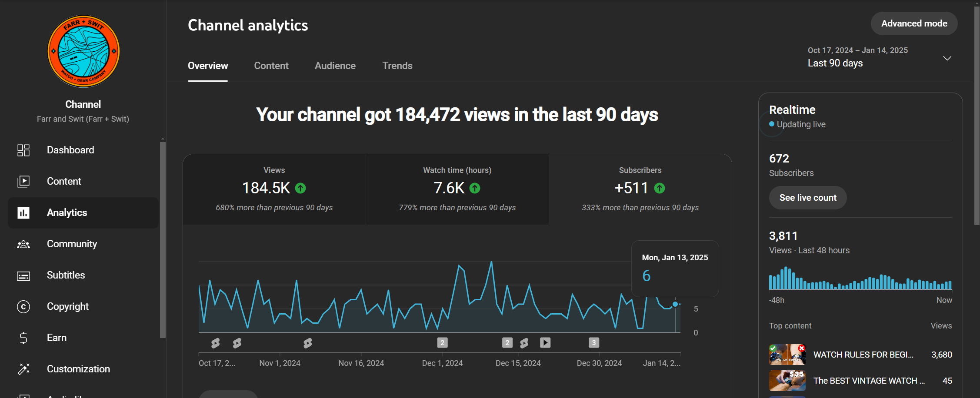Click The BEST VINTAGE WATCH thumbnail

click(787, 381)
